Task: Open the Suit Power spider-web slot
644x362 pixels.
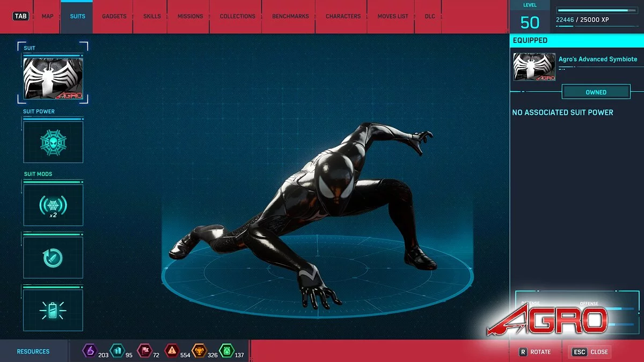Action: [x=53, y=142]
